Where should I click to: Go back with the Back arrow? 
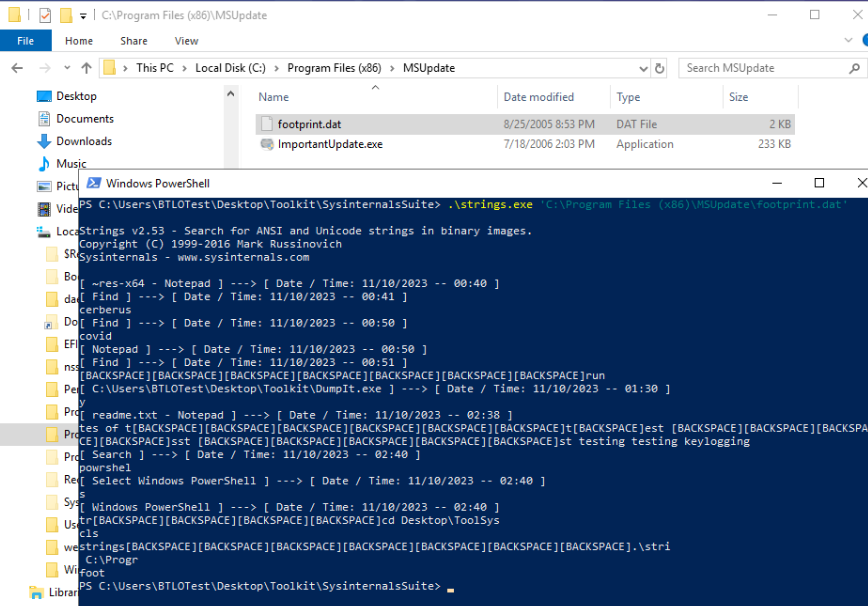(x=17, y=68)
